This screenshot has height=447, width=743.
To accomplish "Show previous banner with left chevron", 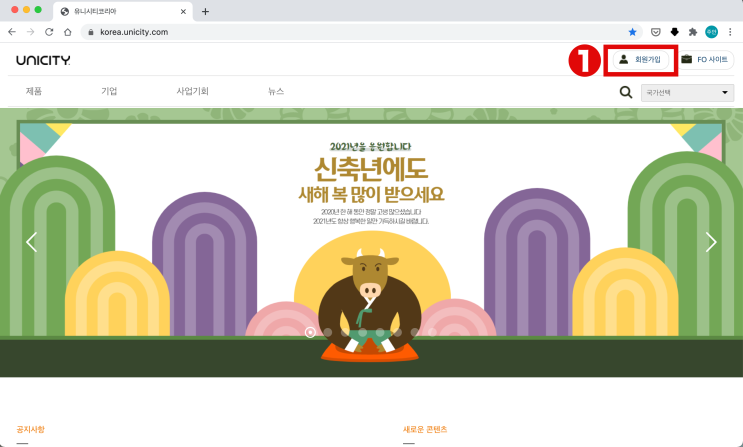I will 31,242.
